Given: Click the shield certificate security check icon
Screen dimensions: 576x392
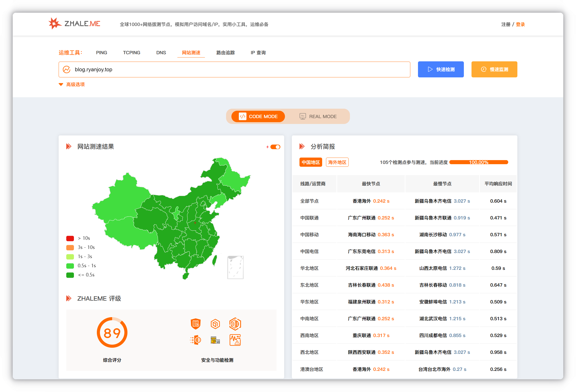Looking at the screenshot, I should pos(195,324).
